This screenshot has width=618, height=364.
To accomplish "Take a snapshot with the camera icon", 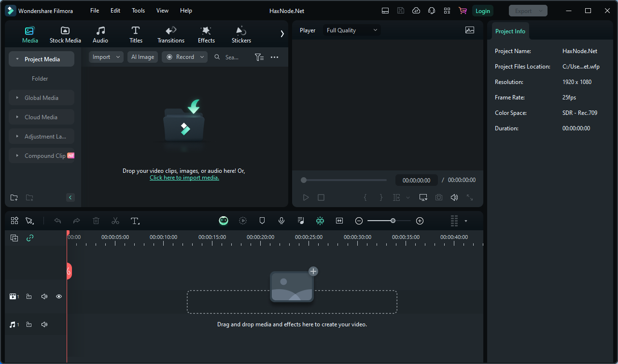I will 438,197.
